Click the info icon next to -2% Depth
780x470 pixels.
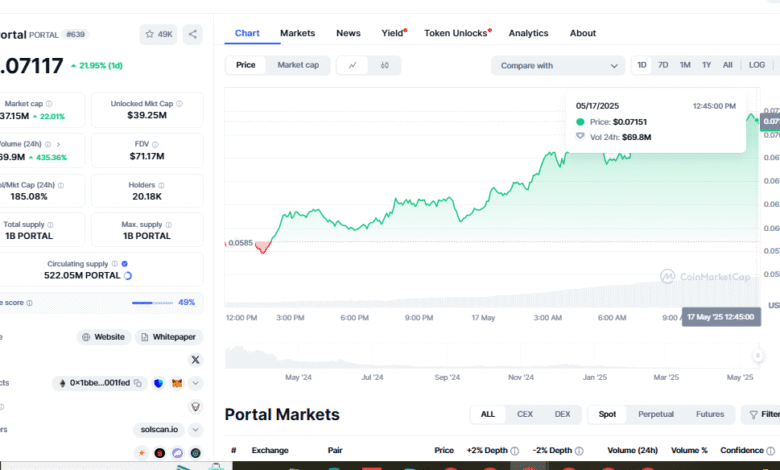coord(579,451)
